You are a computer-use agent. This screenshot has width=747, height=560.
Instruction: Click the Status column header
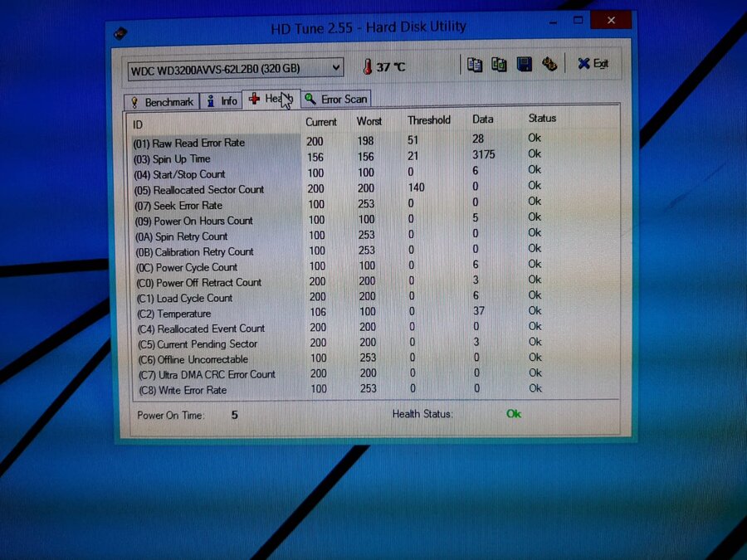point(542,118)
